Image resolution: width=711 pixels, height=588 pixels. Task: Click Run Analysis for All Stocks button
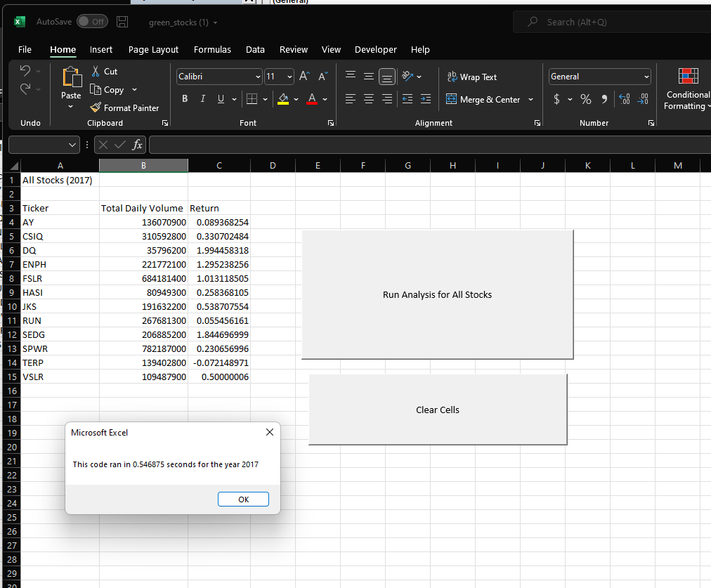pyautogui.click(x=438, y=294)
